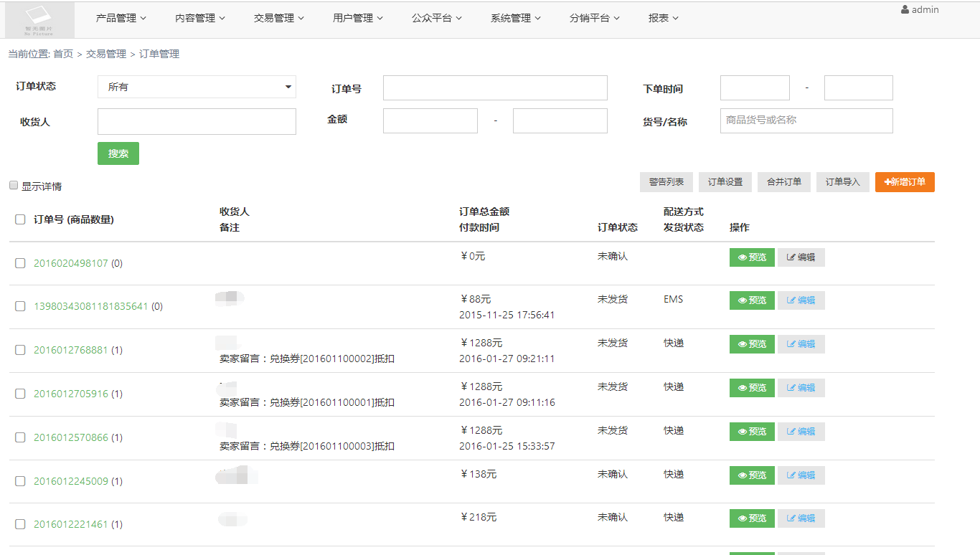Click the ￥218元 order amount
The height and width of the screenshot is (555, 980).
point(478,517)
